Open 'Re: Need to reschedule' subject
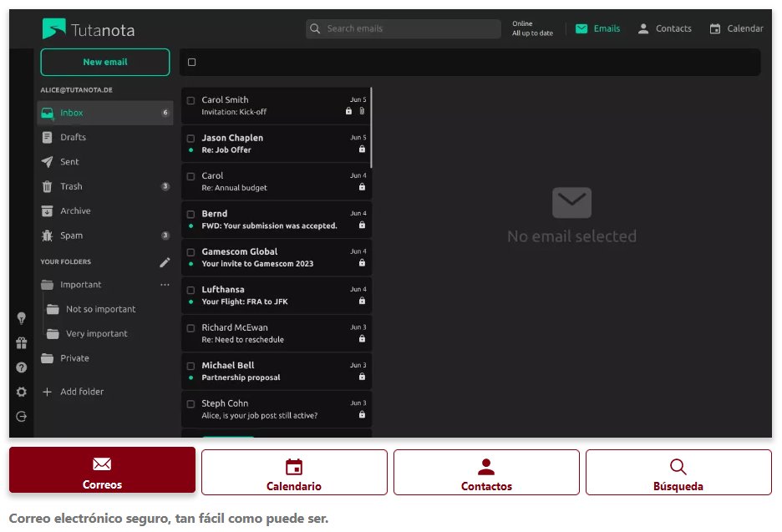This screenshot has width=782, height=532. (x=242, y=340)
